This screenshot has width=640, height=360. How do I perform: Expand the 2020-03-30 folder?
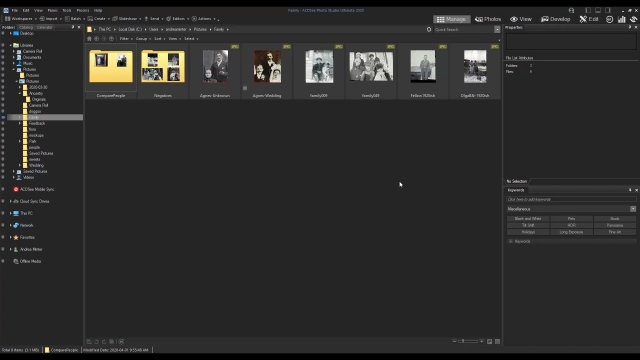20,87
